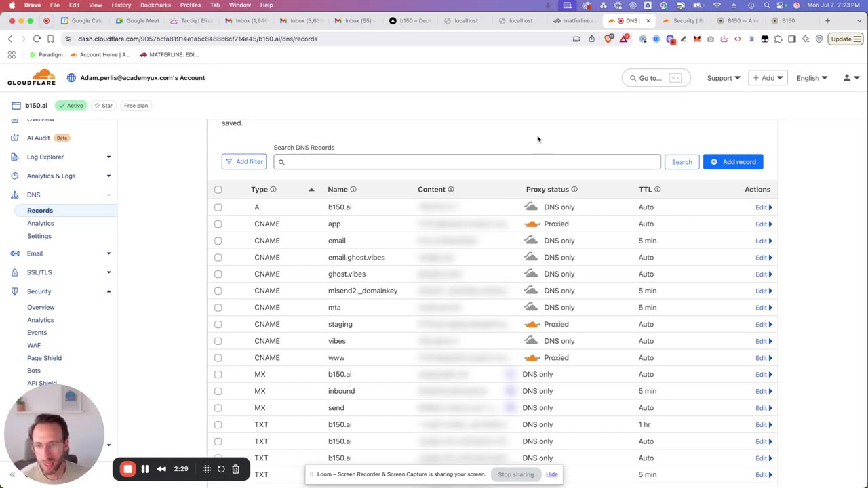Open the Support dropdown
The width and height of the screenshot is (868, 488).
[x=724, y=78]
